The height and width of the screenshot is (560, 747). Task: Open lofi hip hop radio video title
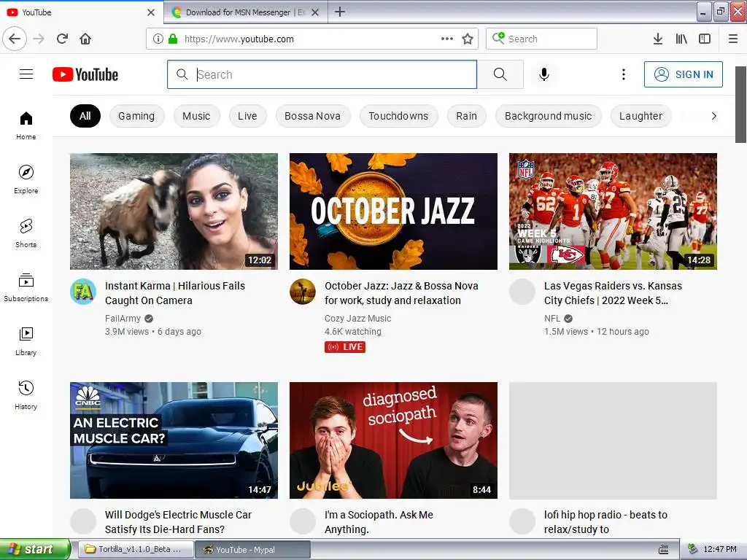click(x=606, y=522)
